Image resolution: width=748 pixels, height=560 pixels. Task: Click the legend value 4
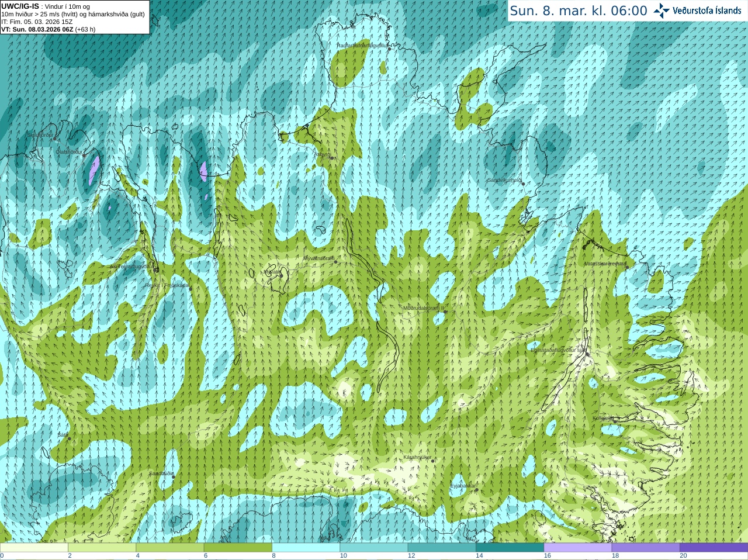pos(137,556)
